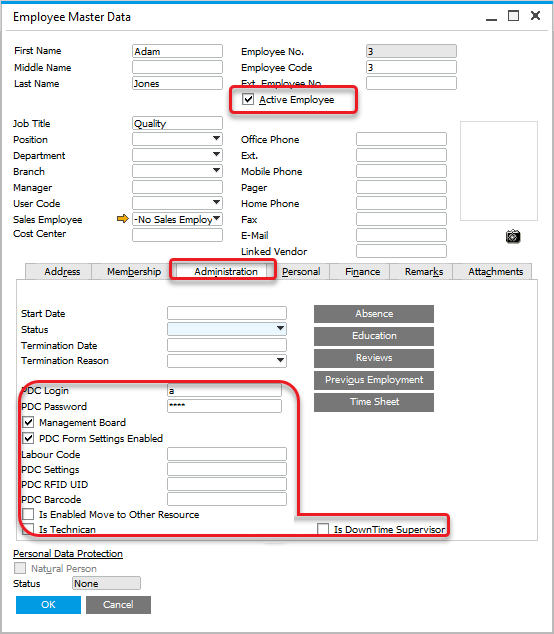Enable Is Enabled Move to Other Resource
554x634 pixels.
(28, 514)
